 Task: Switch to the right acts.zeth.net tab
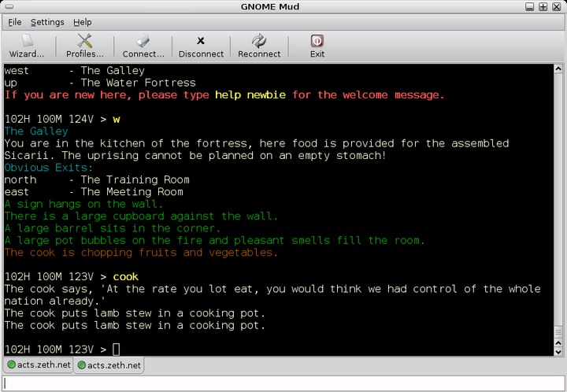(x=109, y=365)
